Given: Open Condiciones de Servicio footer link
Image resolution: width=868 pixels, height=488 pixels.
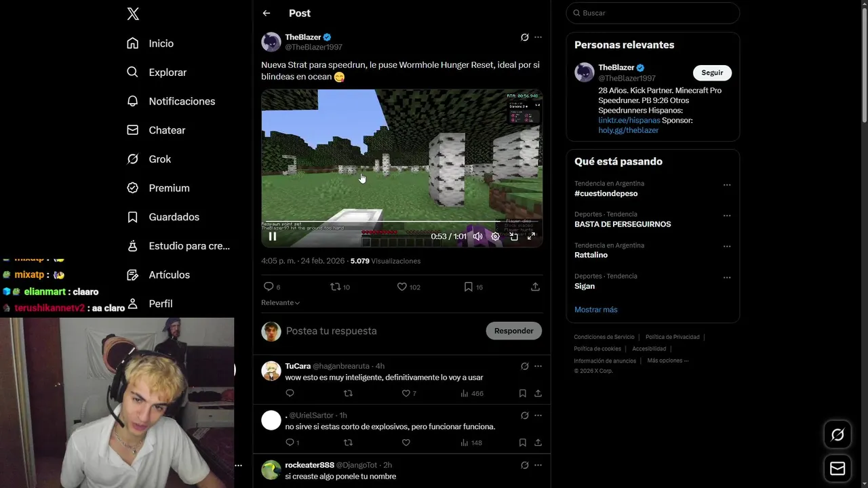Looking at the screenshot, I should pyautogui.click(x=604, y=337).
